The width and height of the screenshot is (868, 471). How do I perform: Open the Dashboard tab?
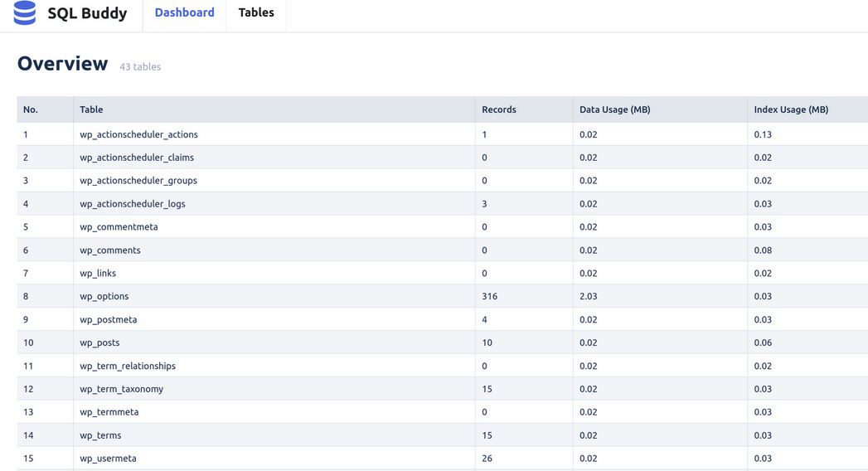tap(184, 12)
